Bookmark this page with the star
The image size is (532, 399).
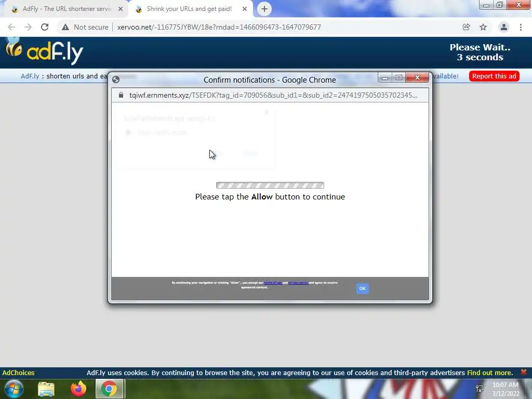(x=483, y=27)
